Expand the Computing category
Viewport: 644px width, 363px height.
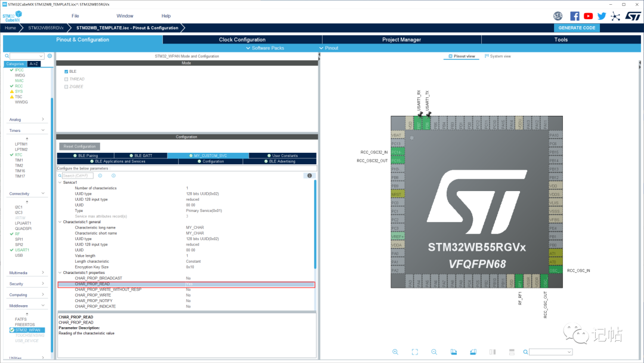coord(43,295)
